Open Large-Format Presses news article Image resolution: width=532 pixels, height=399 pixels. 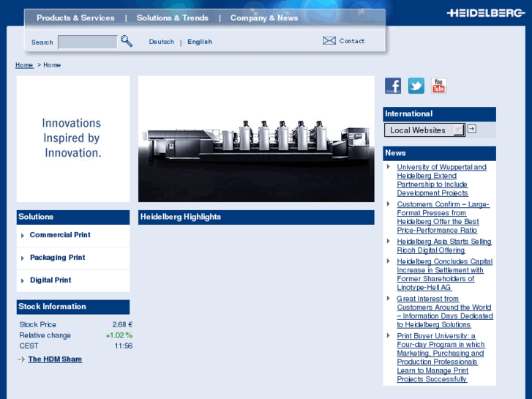point(443,217)
